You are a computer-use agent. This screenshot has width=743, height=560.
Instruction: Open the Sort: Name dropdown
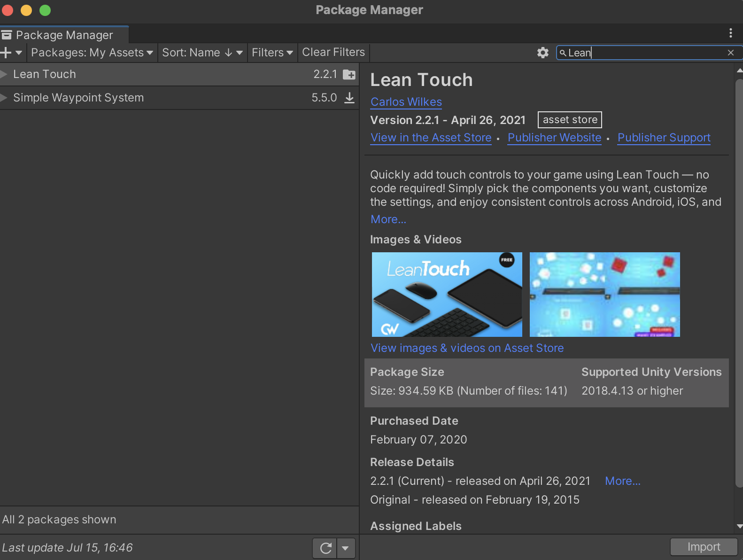click(202, 53)
